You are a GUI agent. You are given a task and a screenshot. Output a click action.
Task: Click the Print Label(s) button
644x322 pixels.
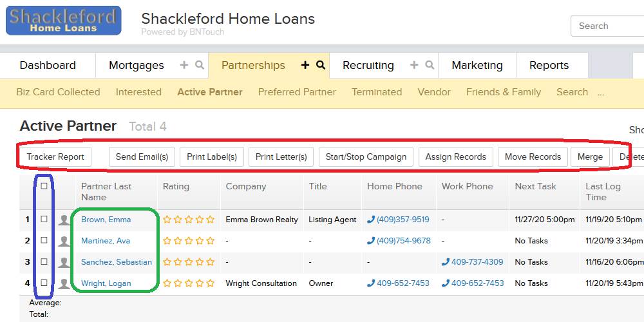(x=212, y=157)
